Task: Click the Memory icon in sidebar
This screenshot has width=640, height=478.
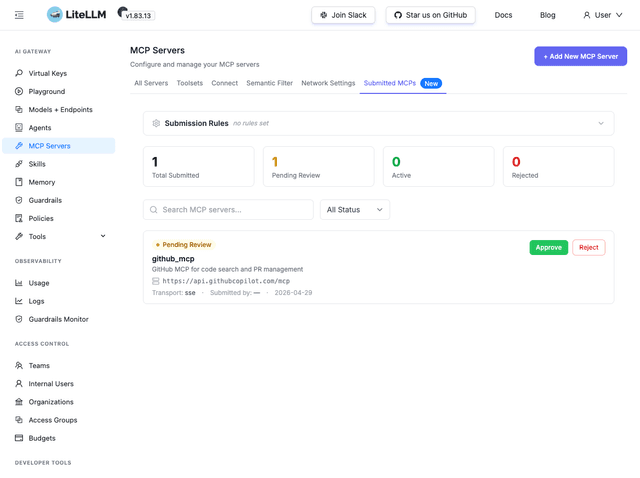Action: pos(19,182)
